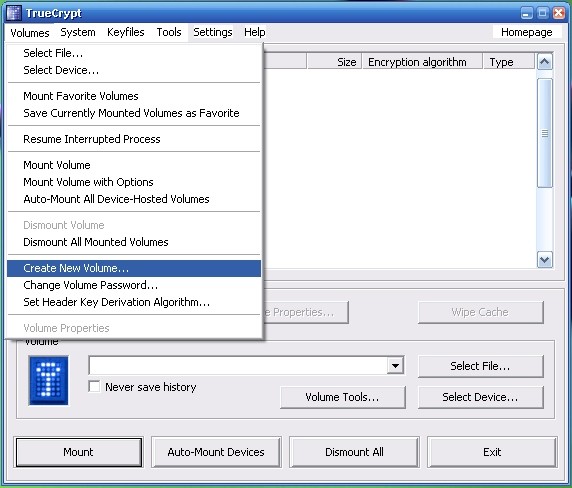572x488 pixels.
Task: Go to Homepage link in menu bar
Action: (526, 32)
